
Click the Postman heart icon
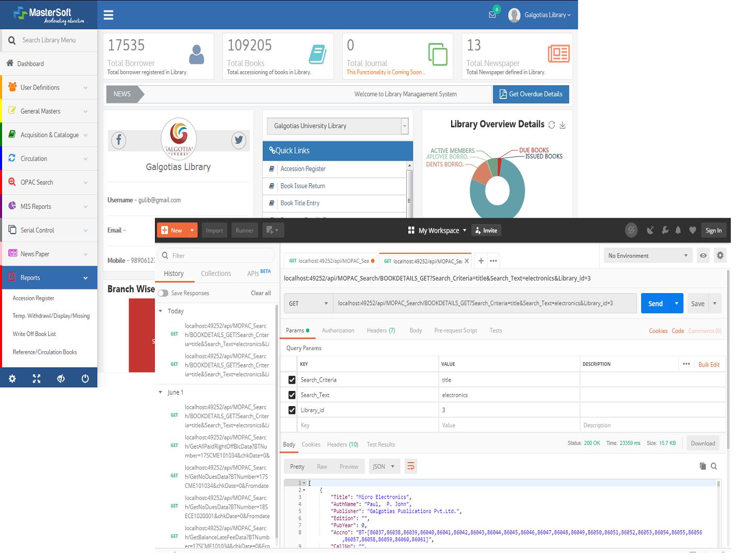(x=692, y=230)
